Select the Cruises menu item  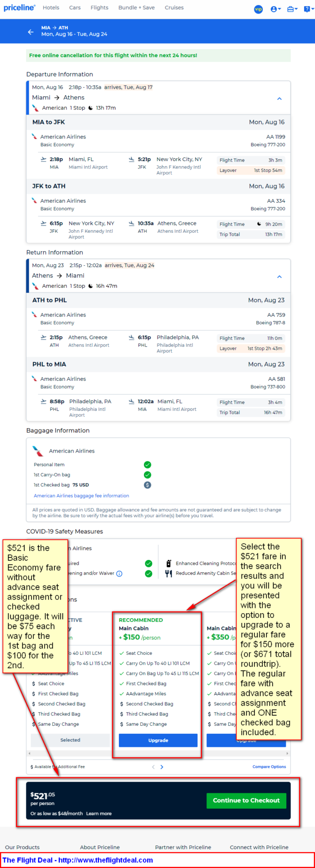(x=174, y=8)
